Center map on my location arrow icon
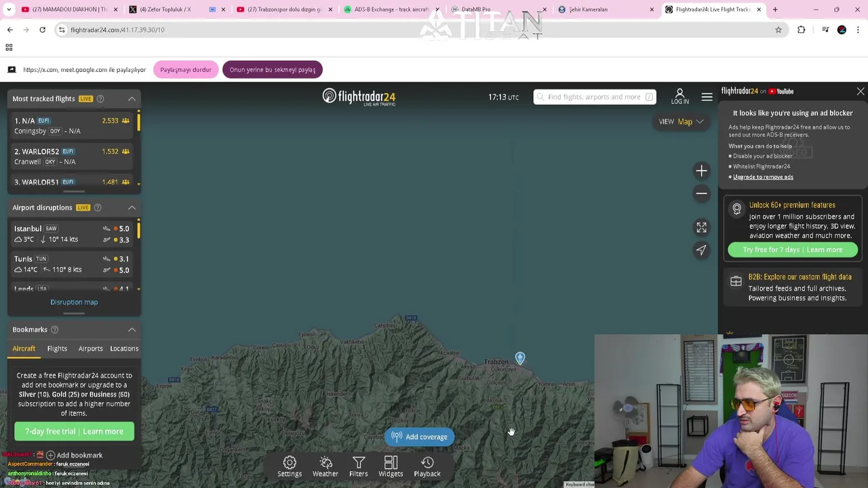The image size is (868, 488). 701,250
